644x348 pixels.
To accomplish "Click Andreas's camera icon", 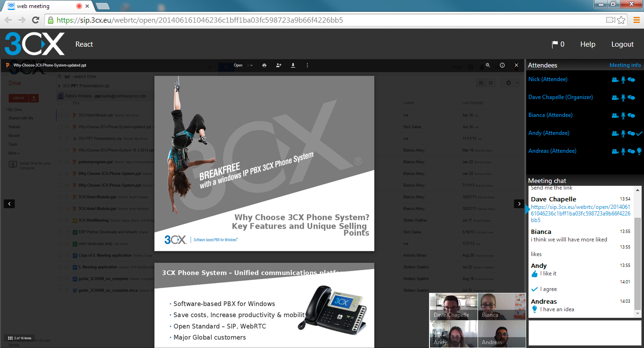I will (615, 151).
